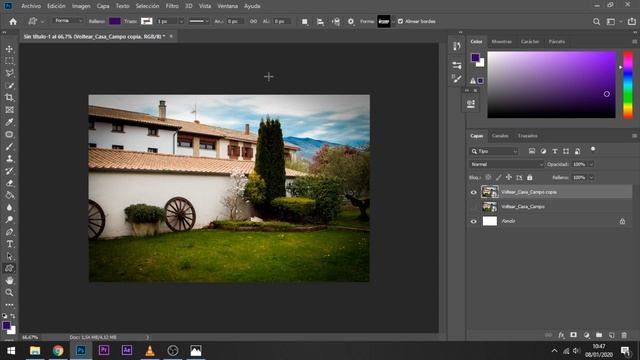Select the Dodge tool
The width and height of the screenshot is (640, 360).
pyautogui.click(x=9, y=220)
